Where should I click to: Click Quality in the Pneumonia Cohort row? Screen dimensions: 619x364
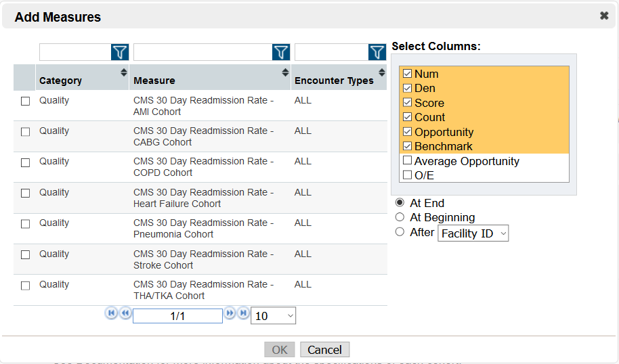(x=54, y=223)
